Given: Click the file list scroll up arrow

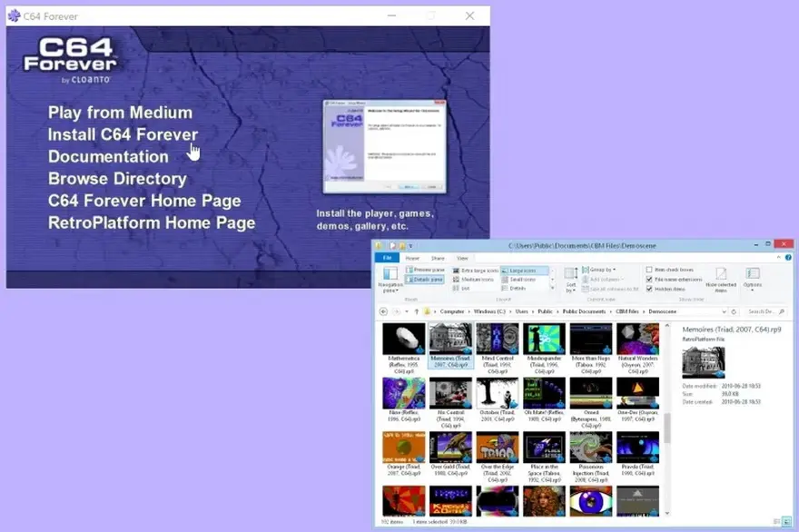Looking at the screenshot, I should (x=667, y=325).
